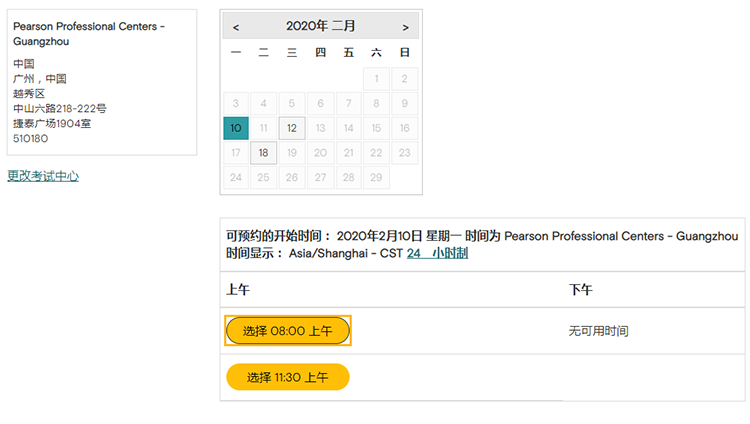Image resolution: width=750 pixels, height=424 pixels.
Task: Click the 选择 08:00 上午 time button
Action: 288,331
